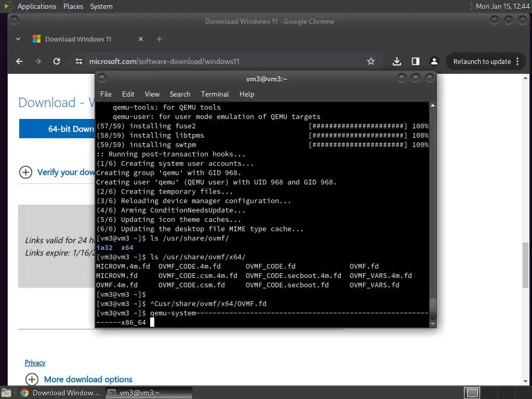532x399 pixels.
Task: Go back in Chrome
Action: [x=19, y=61]
